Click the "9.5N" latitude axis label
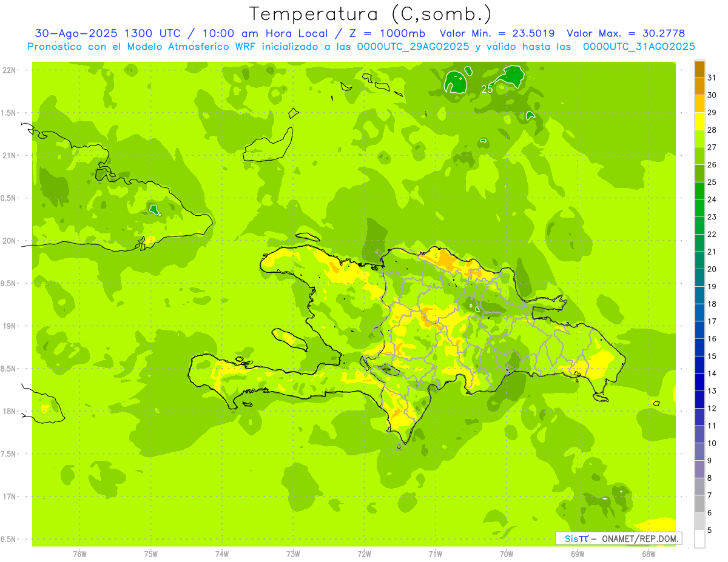This screenshot has width=728, height=562. 9,283
